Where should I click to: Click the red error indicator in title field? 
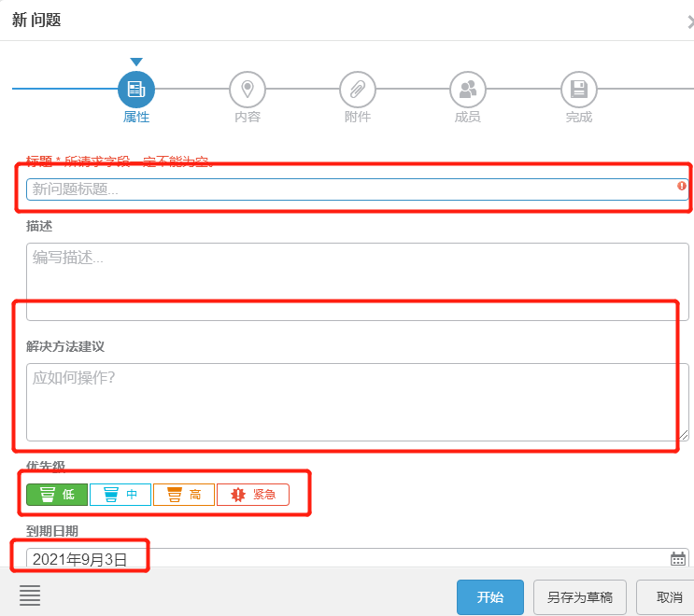682,187
